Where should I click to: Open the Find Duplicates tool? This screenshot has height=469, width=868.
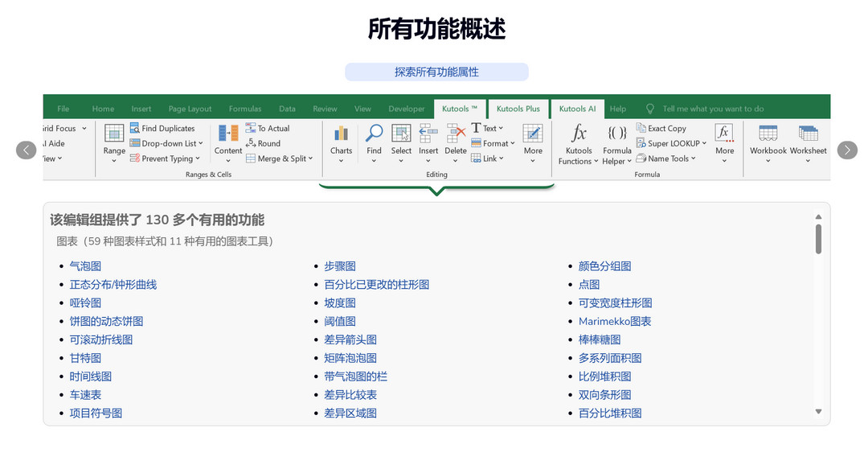click(162, 128)
